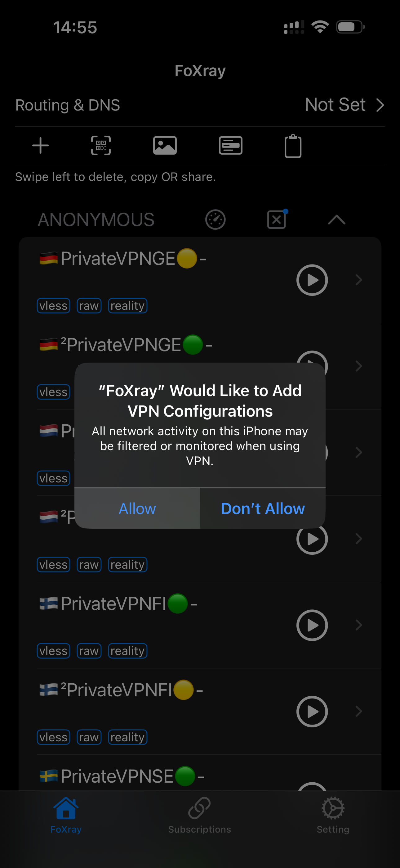Add a new server via the plus icon
The image size is (400, 868).
point(40,146)
